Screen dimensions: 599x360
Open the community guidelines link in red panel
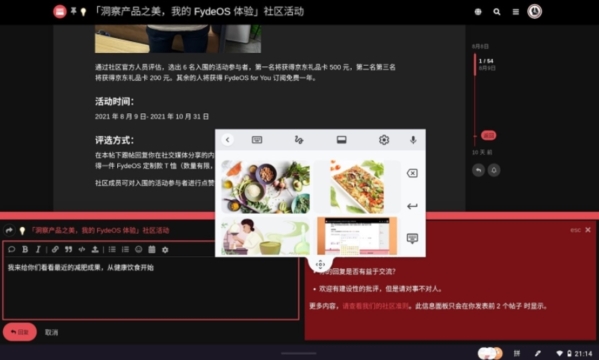point(375,306)
